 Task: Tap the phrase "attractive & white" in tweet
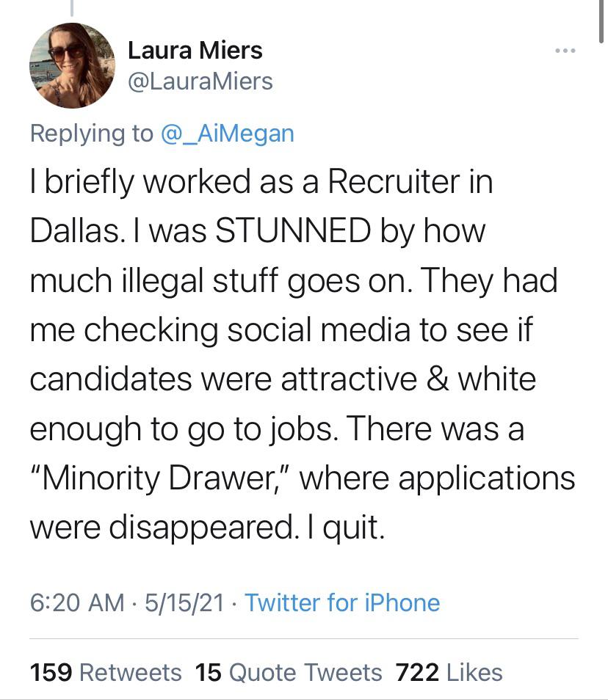[x=408, y=379]
